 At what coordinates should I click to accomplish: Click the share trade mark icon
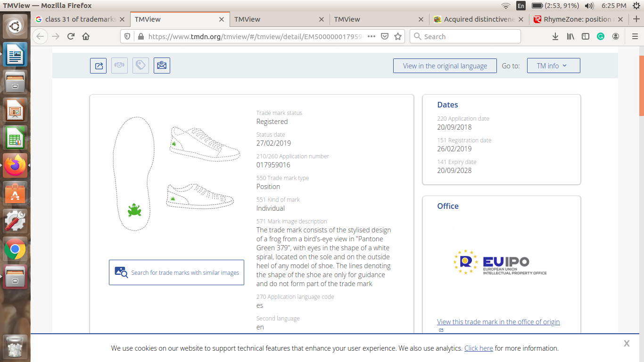point(99,66)
